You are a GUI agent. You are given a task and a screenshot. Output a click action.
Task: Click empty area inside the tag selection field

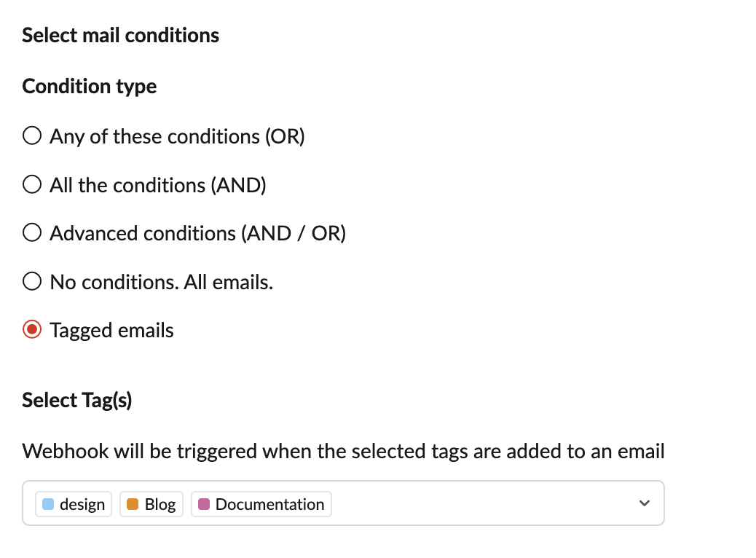coord(482,503)
